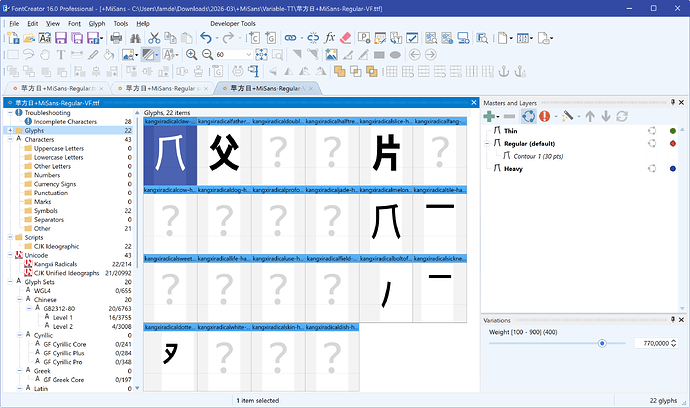Click the Zoom In magnifier icon
The image size is (690, 408).
[x=191, y=55]
